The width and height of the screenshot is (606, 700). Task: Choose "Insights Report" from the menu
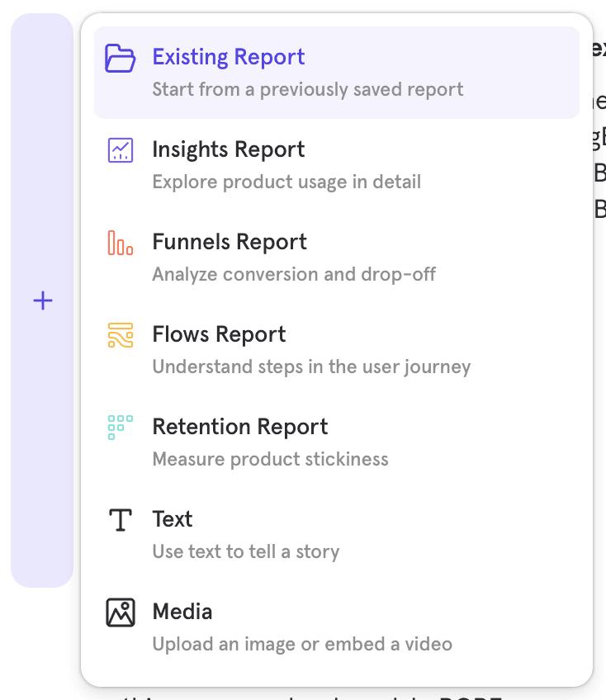coord(228,149)
